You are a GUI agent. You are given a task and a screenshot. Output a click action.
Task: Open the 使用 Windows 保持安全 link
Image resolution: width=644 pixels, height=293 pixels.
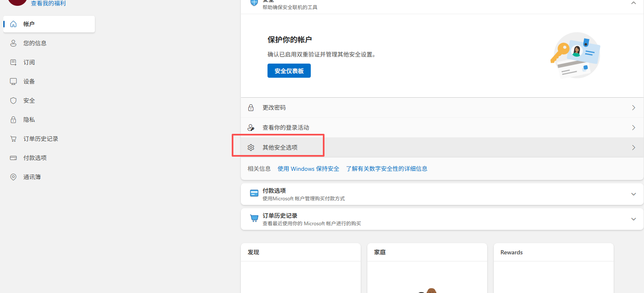tap(308, 168)
